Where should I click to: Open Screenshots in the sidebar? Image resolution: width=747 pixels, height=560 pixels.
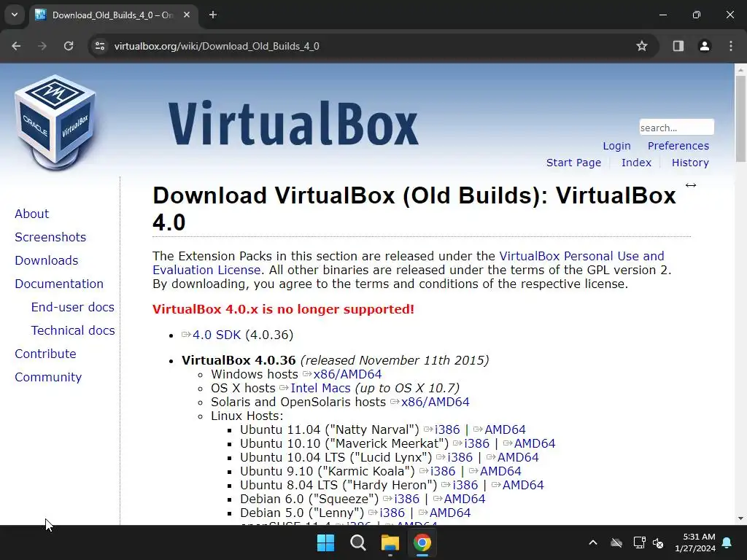pyautogui.click(x=50, y=237)
